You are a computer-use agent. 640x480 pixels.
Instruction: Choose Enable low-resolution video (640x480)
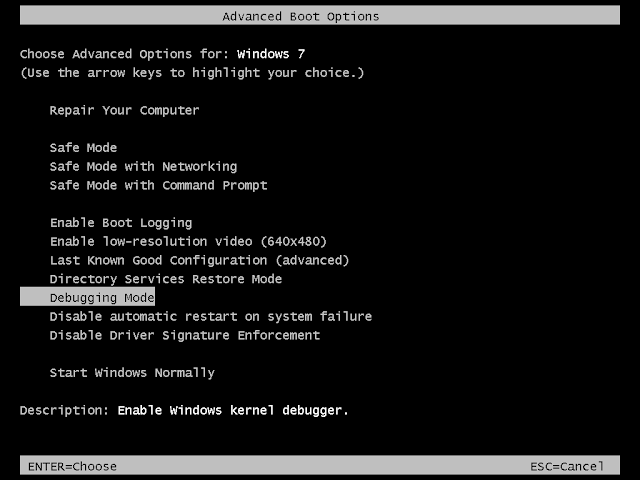click(x=188, y=242)
